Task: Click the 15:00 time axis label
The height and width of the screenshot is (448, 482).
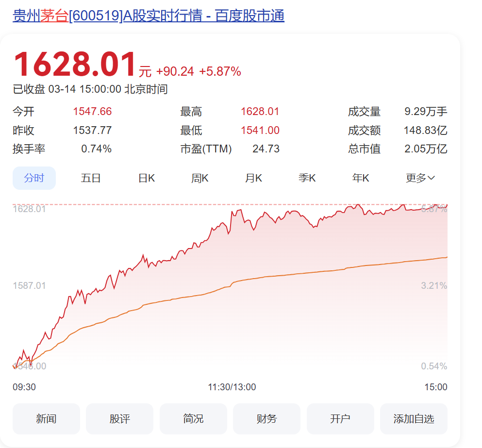Action: 436,387
